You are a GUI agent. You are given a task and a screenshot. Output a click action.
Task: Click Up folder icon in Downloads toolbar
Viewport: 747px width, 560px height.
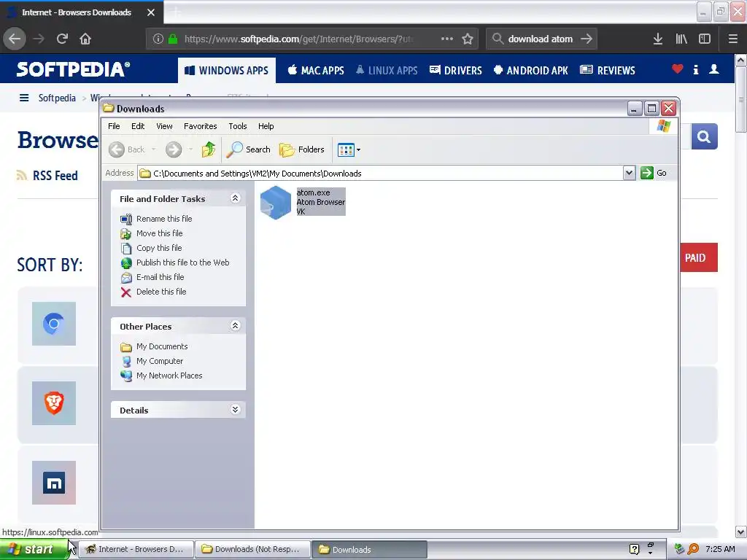(208, 149)
